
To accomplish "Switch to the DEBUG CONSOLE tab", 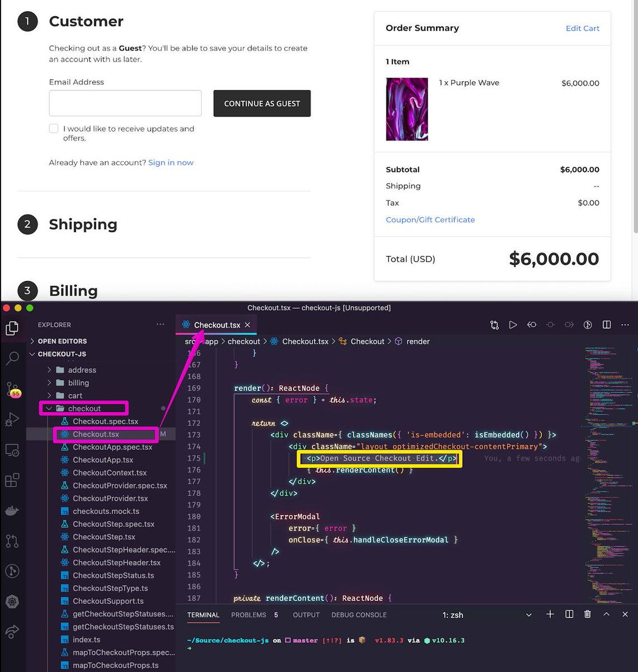I will coord(359,615).
